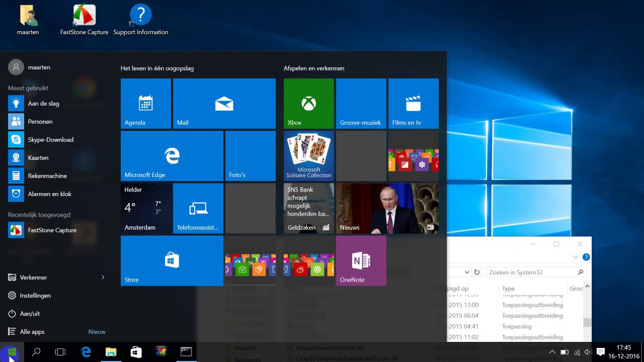Viewport: 644px width, 362px height.
Task: Open the Amsterdam weather tile
Action: [x=146, y=208]
